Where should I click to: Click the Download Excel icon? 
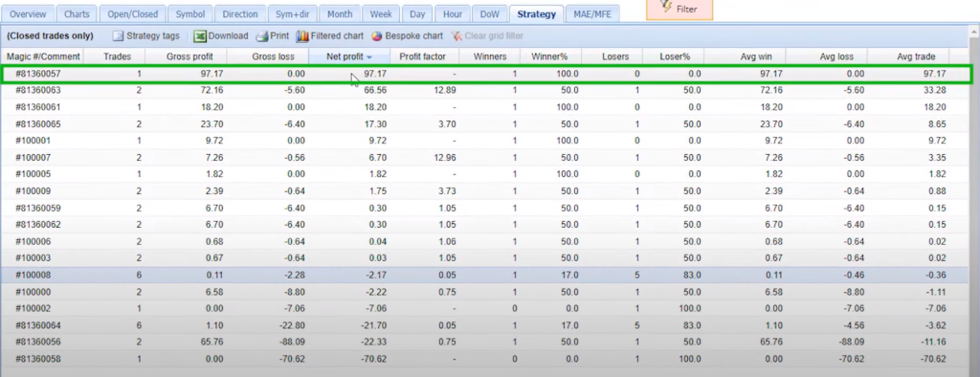(200, 36)
